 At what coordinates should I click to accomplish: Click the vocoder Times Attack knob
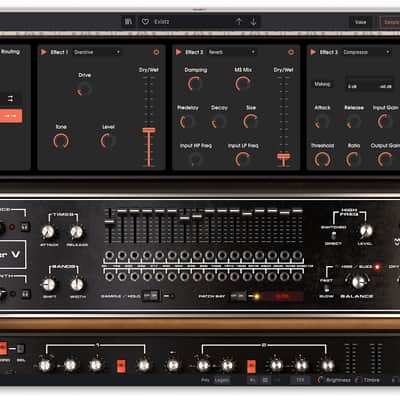[48, 231]
